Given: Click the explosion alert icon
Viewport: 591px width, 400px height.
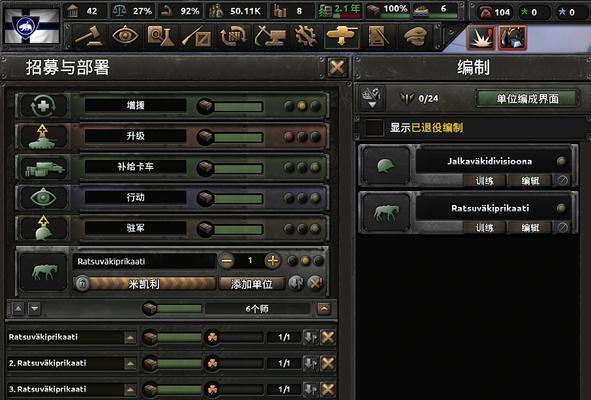Looking at the screenshot, I should point(481,38).
